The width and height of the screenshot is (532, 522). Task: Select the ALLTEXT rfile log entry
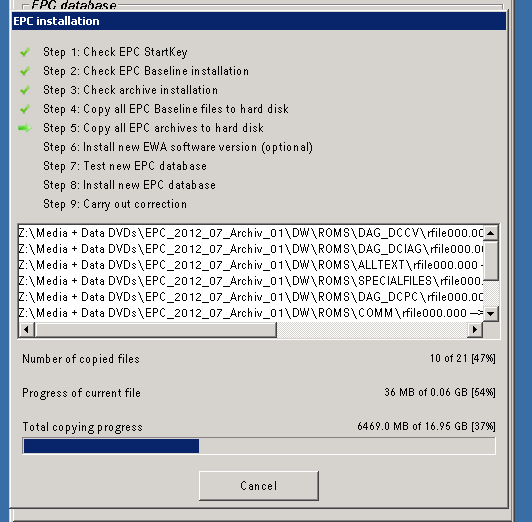point(251,265)
